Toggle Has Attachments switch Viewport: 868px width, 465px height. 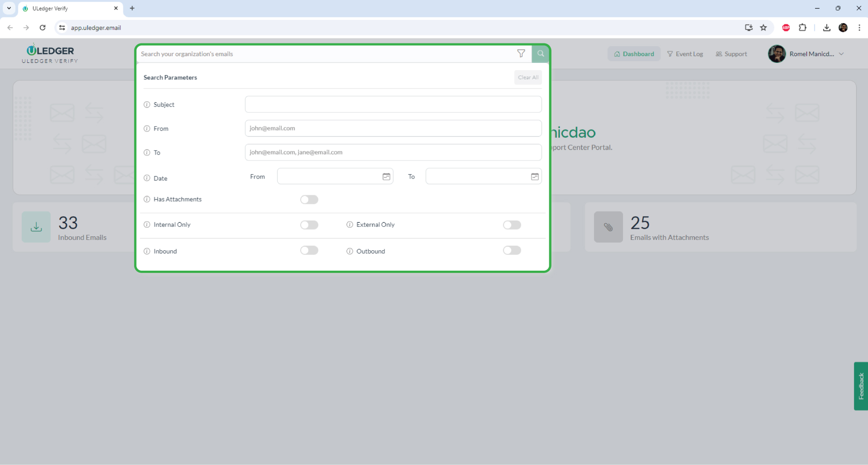pyautogui.click(x=309, y=199)
